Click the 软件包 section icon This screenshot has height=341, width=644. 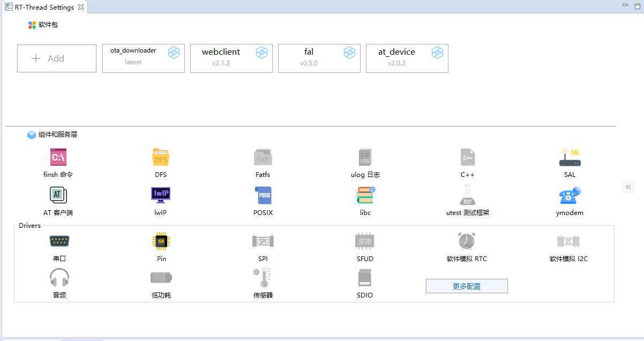pyautogui.click(x=32, y=25)
